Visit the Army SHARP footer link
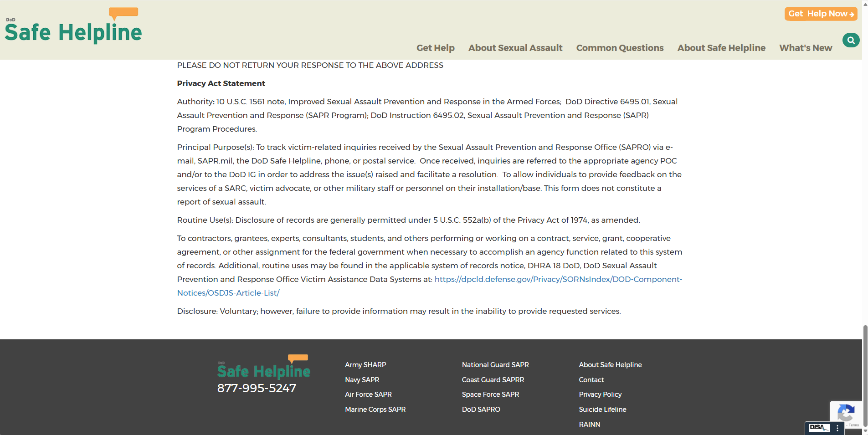This screenshot has width=868, height=435. (x=365, y=365)
